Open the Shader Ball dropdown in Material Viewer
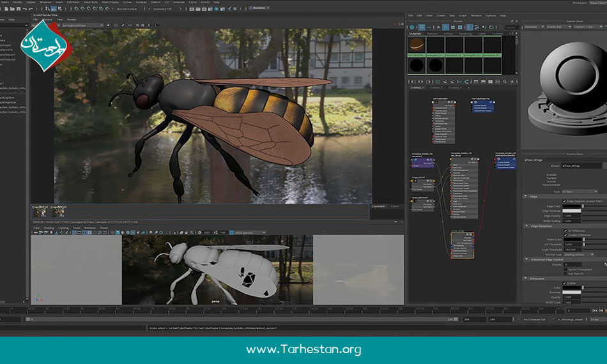 pyautogui.click(x=558, y=27)
